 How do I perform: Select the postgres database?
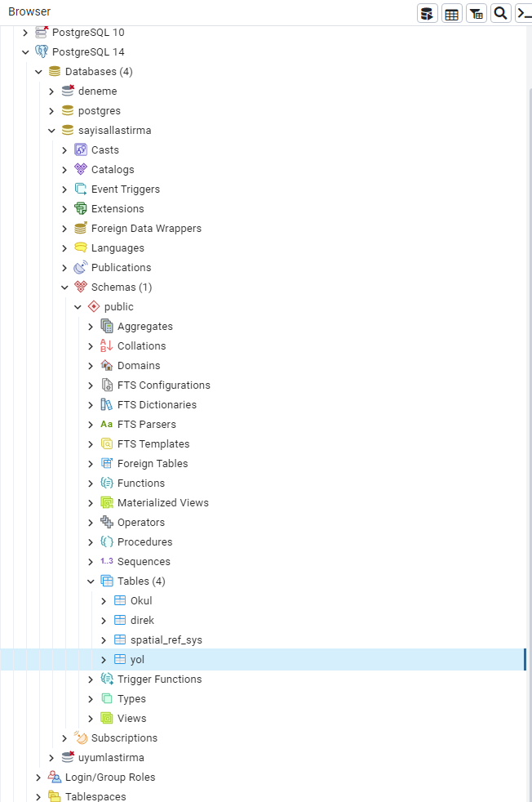pos(100,111)
